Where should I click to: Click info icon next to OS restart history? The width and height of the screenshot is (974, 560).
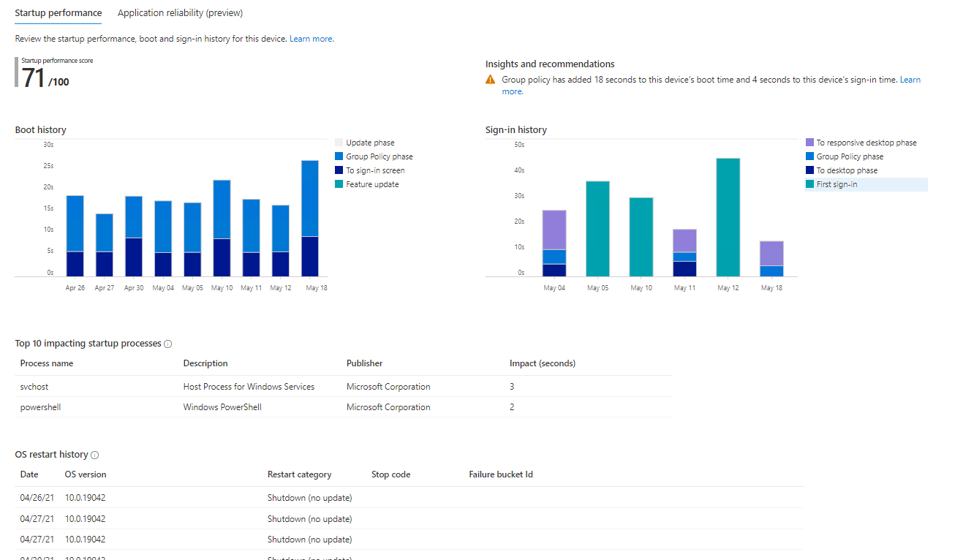pos(95,455)
